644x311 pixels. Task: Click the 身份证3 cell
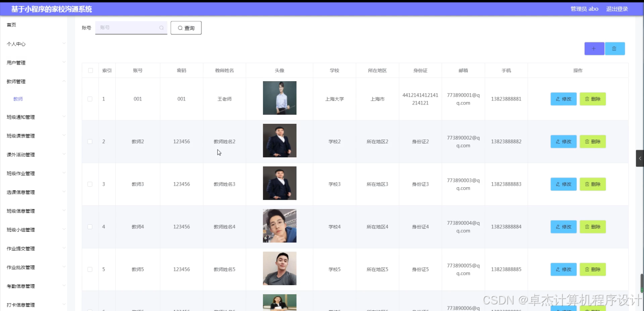tap(420, 184)
